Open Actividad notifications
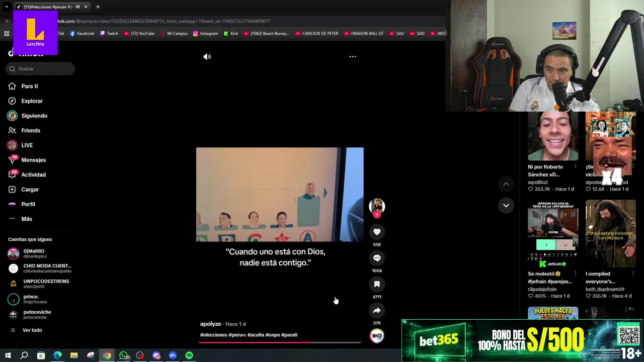 pos(33,174)
